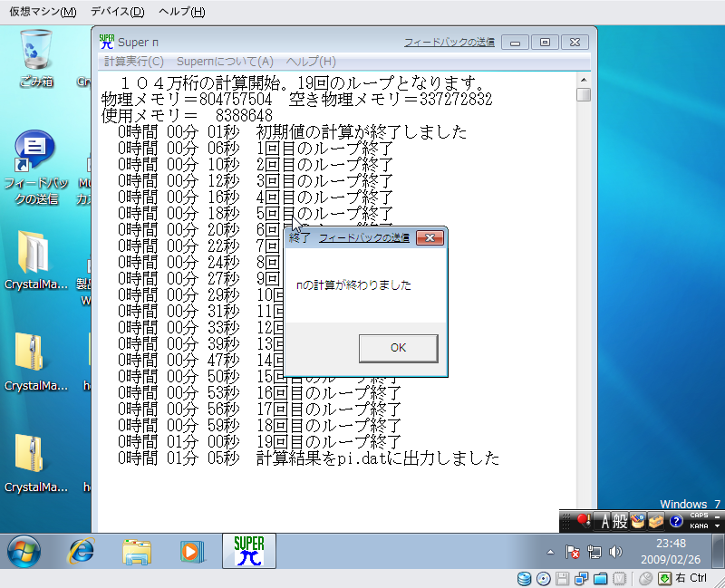Click the VirtualBox network adapter status icon
The image size is (725, 588).
581,579
